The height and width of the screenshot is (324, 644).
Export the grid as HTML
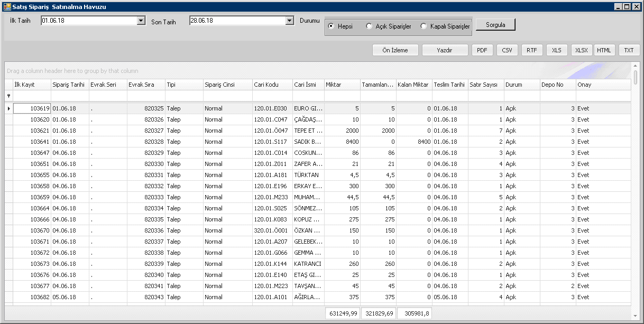click(604, 50)
